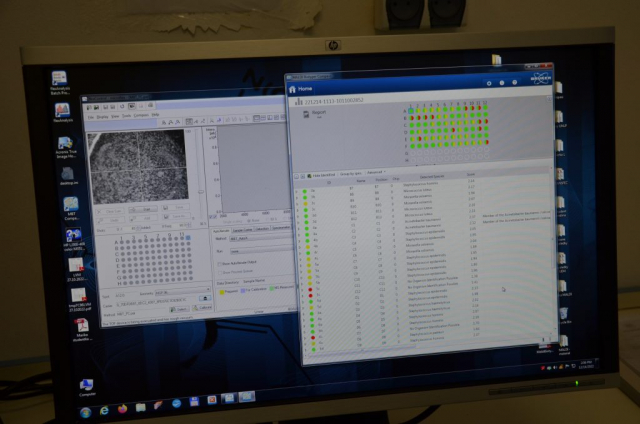Click the eject target icon button
The height and width of the screenshot is (424, 640).
point(205,298)
